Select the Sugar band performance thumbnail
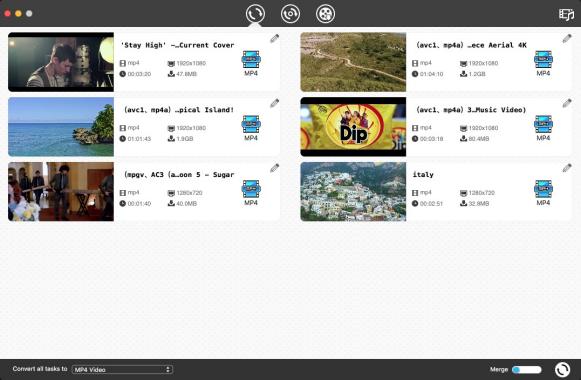Viewport: 581px width, 380px height. (61, 191)
